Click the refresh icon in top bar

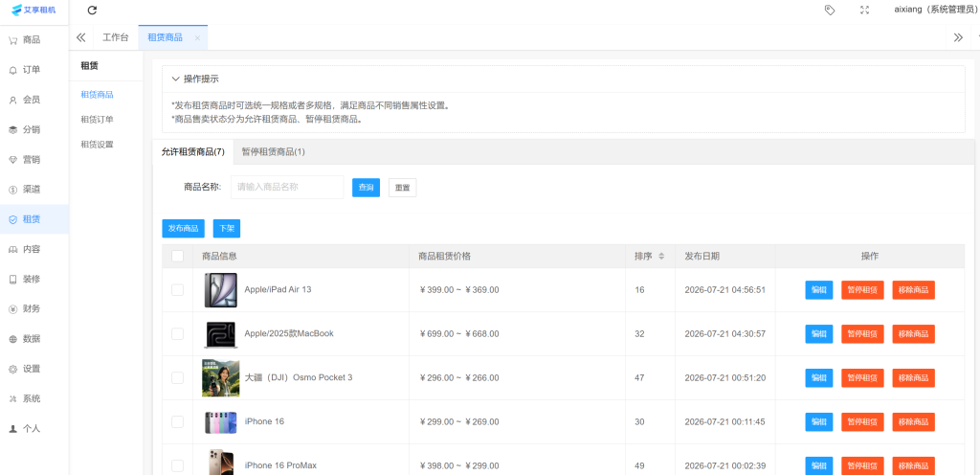(92, 10)
